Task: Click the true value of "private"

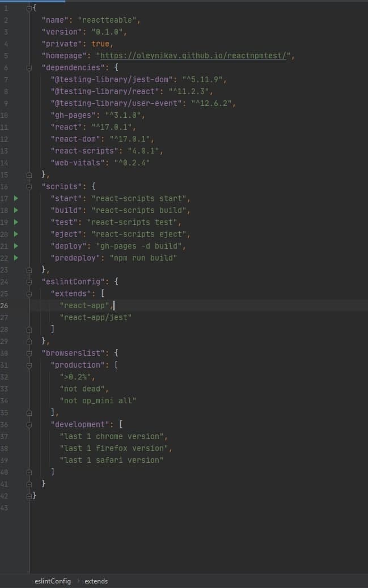Action: point(100,44)
